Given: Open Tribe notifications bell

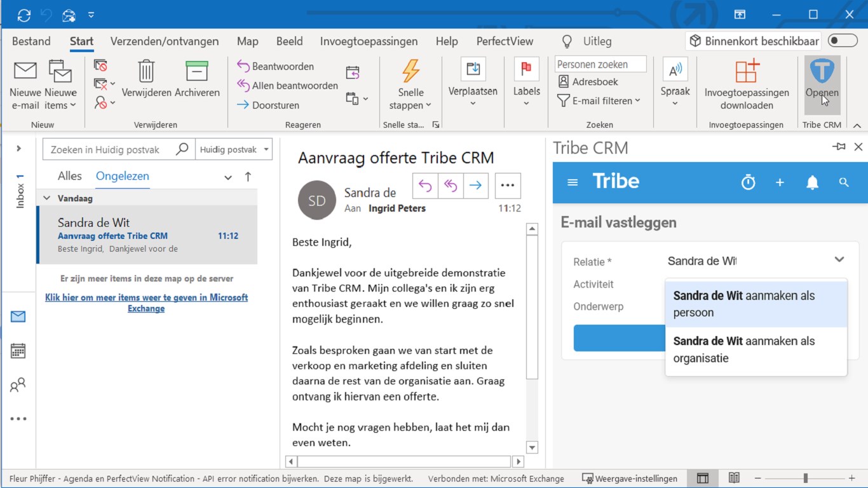Looking at the screenshot, I should click(x=812, y=182).
